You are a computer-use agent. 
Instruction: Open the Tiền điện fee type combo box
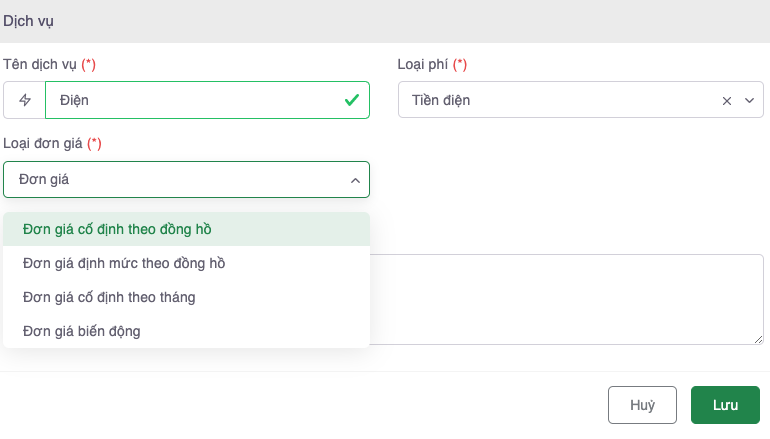point(560,100)
